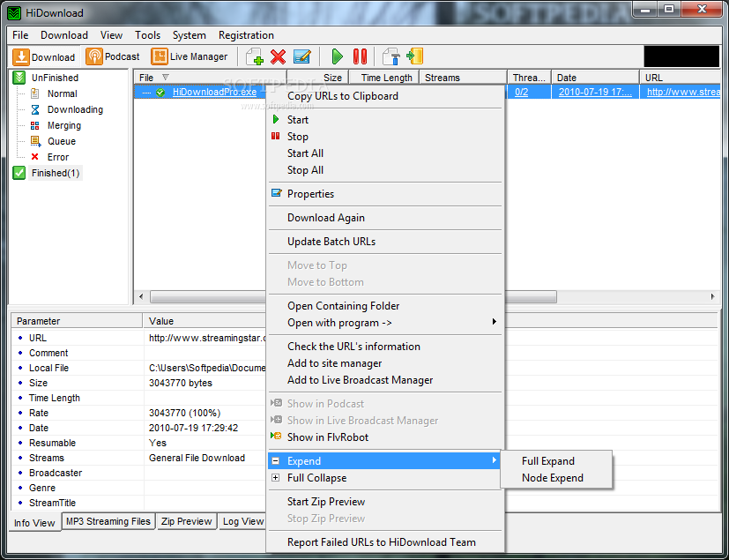Choose Add to site manager

385,362
